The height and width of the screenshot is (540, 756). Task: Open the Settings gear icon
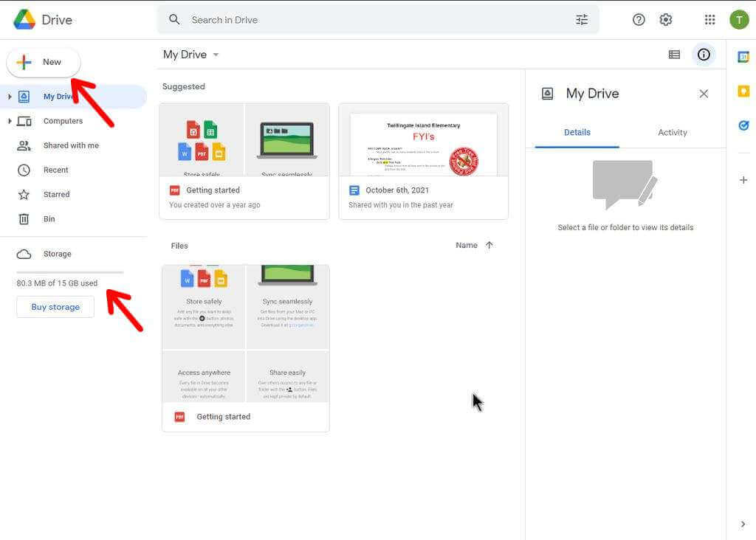(666, 20)
